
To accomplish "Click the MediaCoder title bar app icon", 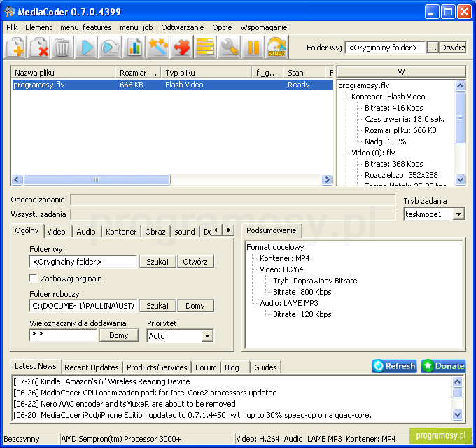I will (10, 12).
